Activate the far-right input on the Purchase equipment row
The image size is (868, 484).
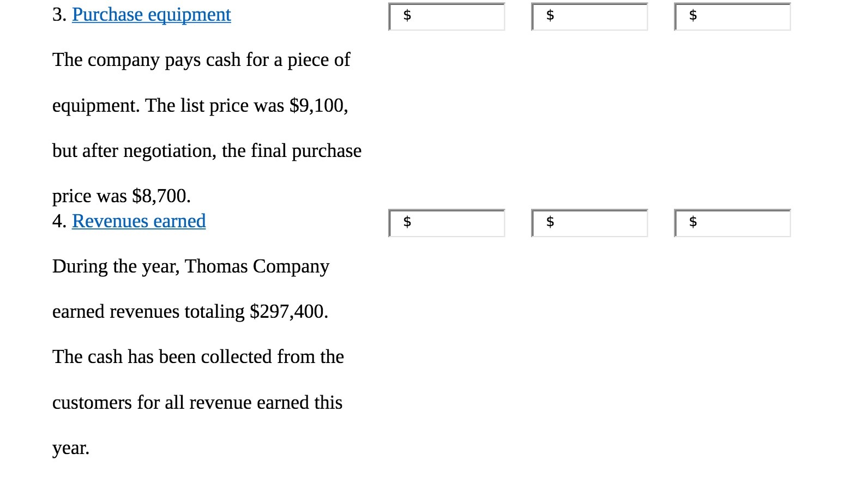[x=732, y=16]
